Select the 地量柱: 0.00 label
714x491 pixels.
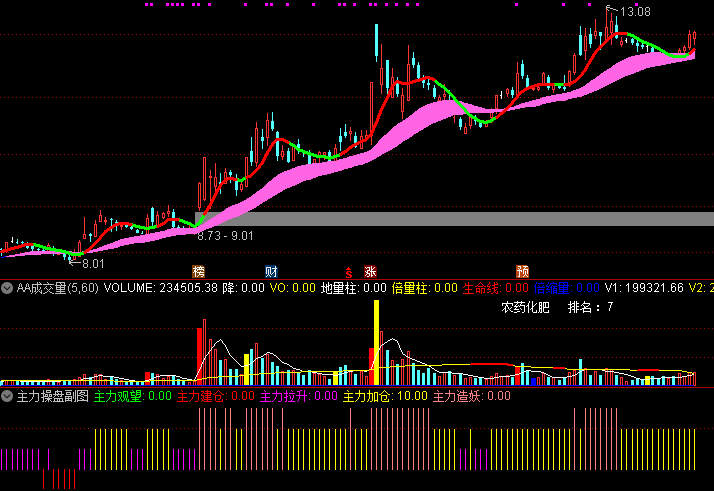pyautogui.click(x=354, y=288)
